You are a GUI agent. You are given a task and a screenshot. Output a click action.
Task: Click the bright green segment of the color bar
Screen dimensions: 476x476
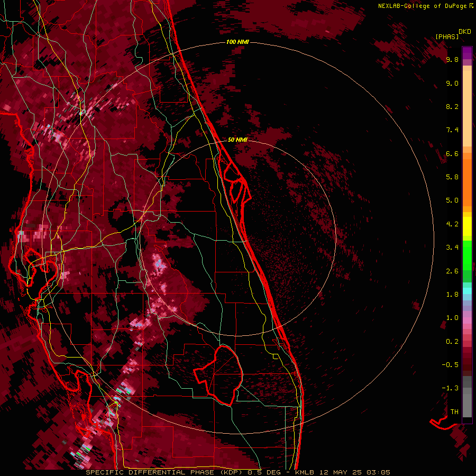click(467, 255)
